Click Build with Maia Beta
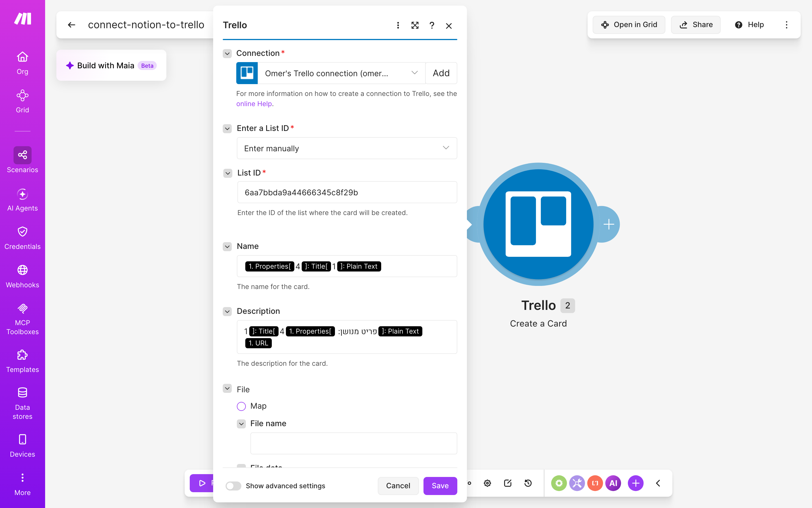This screenshot has height=508, width=812. [x=111, y=65]
